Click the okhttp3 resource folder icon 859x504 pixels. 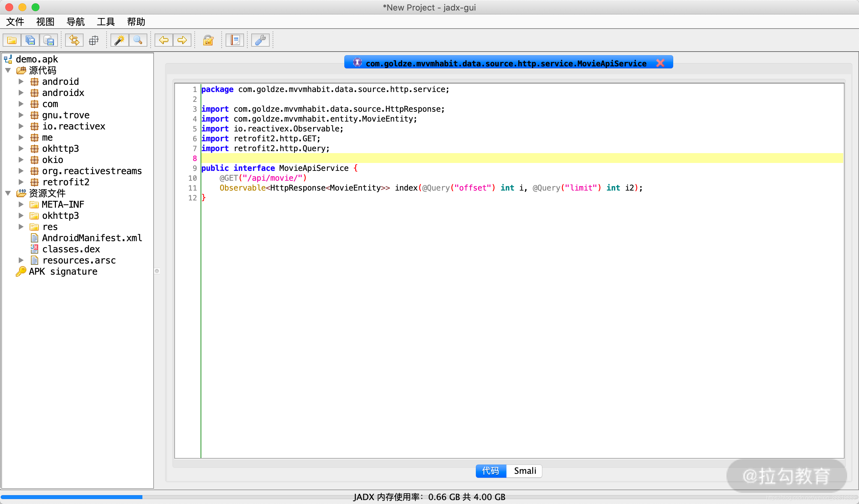point(34,216)
